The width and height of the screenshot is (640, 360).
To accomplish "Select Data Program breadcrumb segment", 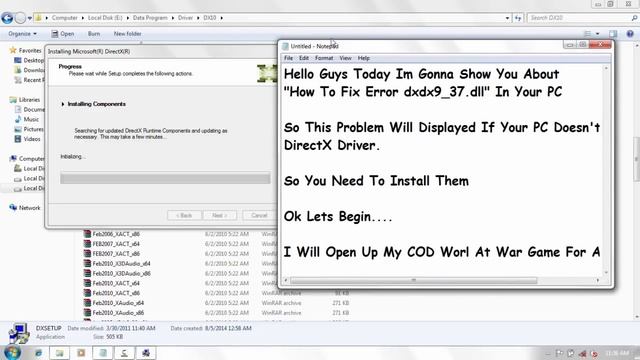I will tap(150, 18).
